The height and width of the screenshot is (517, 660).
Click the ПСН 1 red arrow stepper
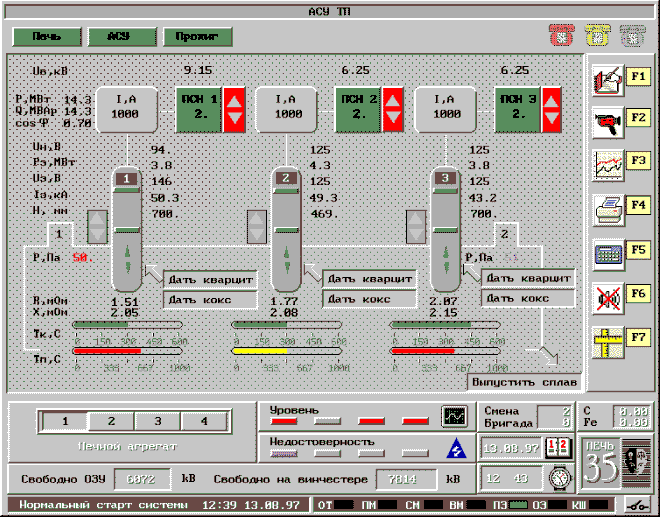click(x=233, y=107)
